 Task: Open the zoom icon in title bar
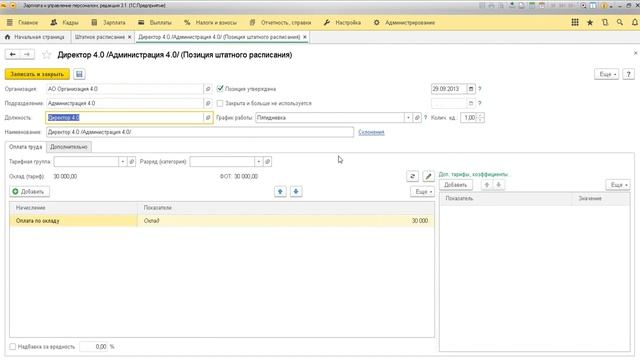tap(584, 6)
